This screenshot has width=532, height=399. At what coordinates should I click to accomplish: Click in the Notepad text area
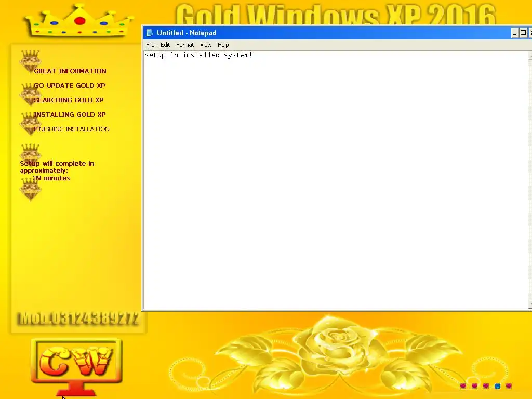336,180
